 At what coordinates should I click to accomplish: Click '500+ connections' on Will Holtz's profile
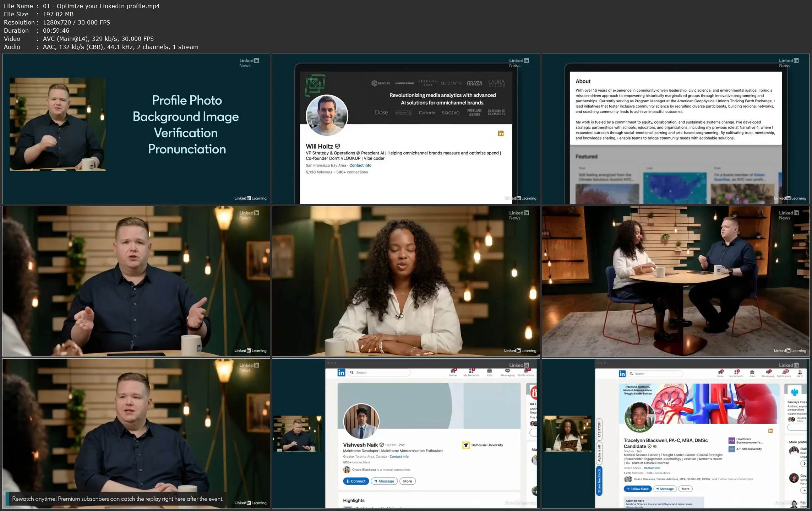352,172
